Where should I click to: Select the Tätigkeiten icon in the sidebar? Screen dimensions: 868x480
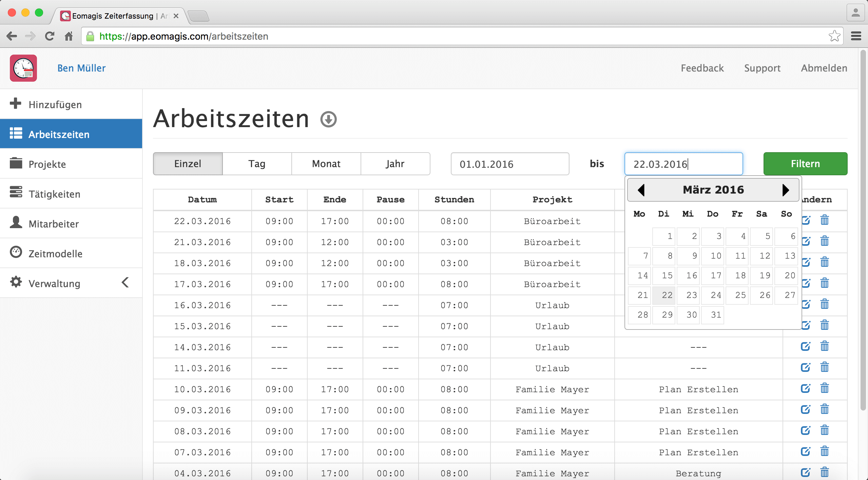pyautogui.click(x=16, y=193)
